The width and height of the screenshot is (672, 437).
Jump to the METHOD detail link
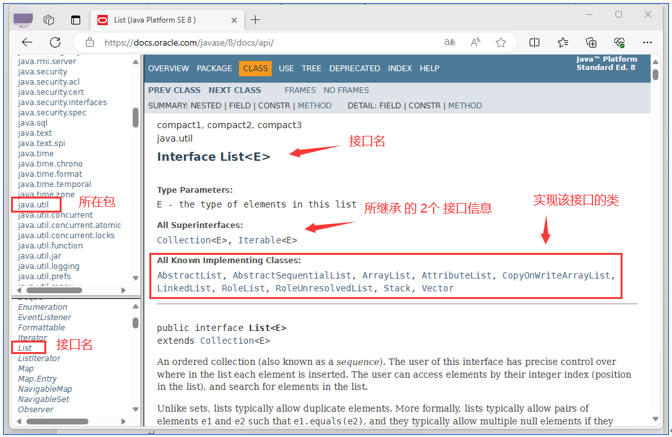(x=465, y=105)
